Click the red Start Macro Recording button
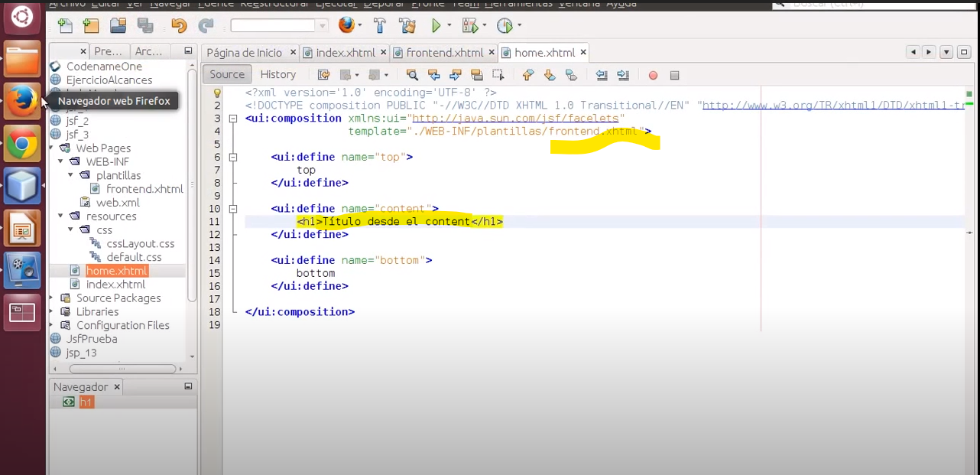Viewport: 980px width, 475px height. point(653,75)
